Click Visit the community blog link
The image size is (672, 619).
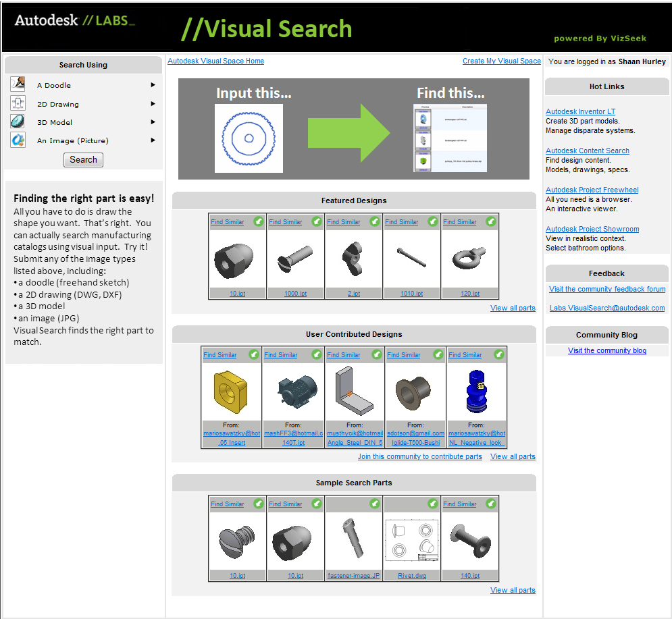[x=607, y=350]
